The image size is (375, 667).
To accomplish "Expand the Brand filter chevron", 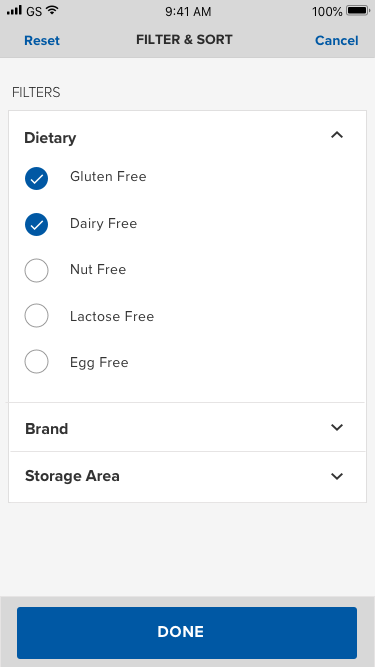I will tap(337, 427).
